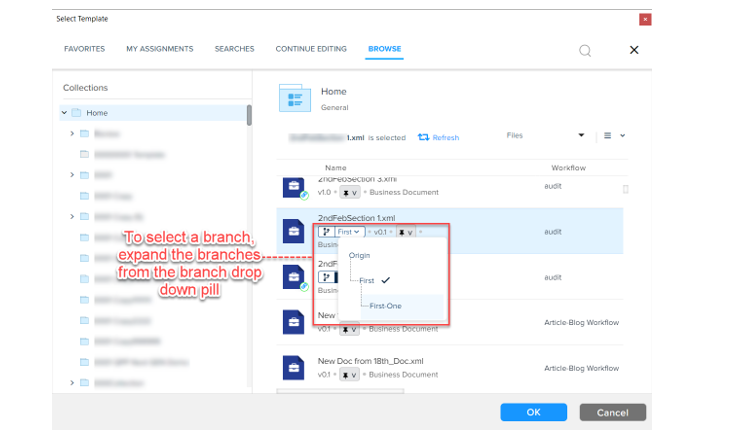Select the 2ndFebSection 1.xml file name

pos(357,218)
